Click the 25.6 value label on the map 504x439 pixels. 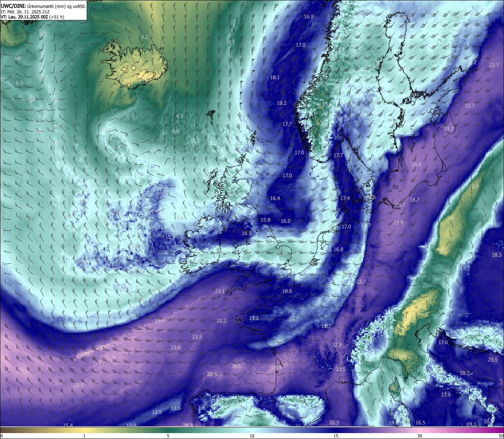(236, 366)
